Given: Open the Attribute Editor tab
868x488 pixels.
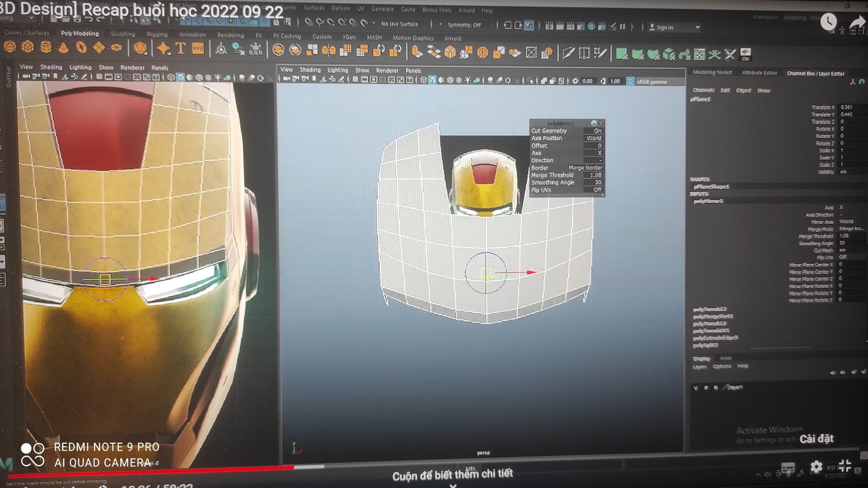Looking at the screenshot, I should pyautogui.click(x=759, y=73).
